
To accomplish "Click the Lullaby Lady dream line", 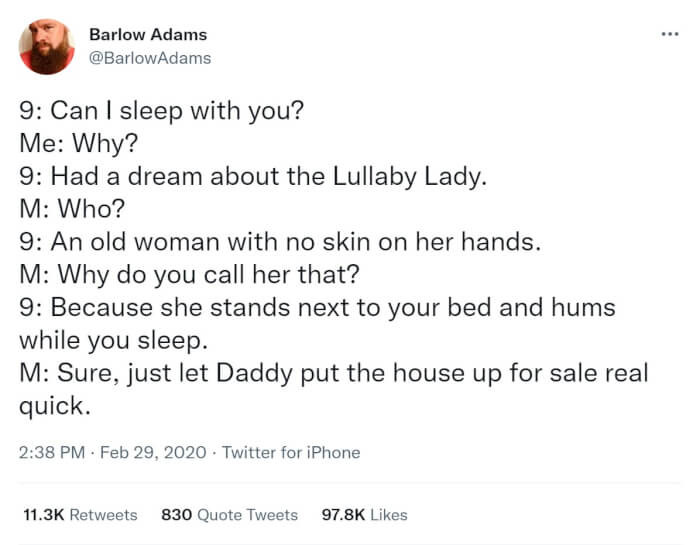I will [253, 176].
